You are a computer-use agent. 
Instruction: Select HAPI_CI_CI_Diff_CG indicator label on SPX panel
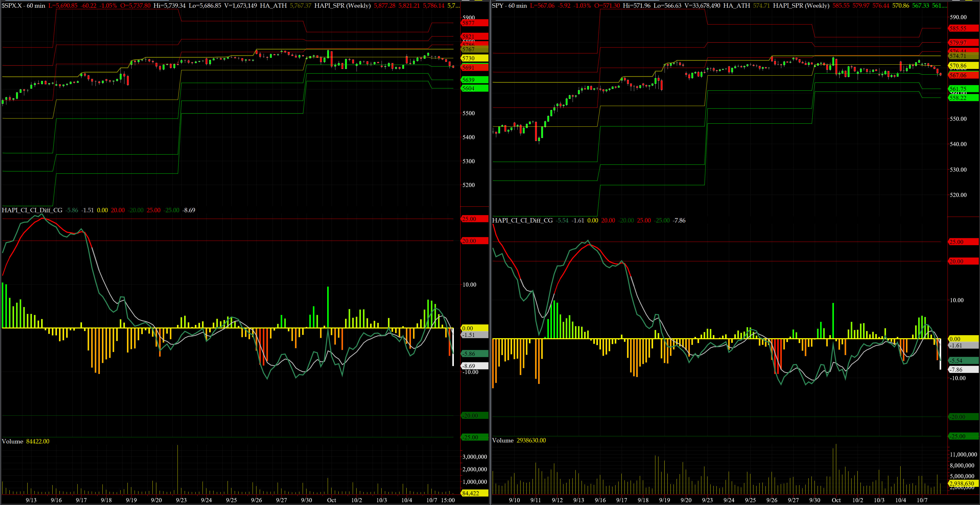[32, 210]
